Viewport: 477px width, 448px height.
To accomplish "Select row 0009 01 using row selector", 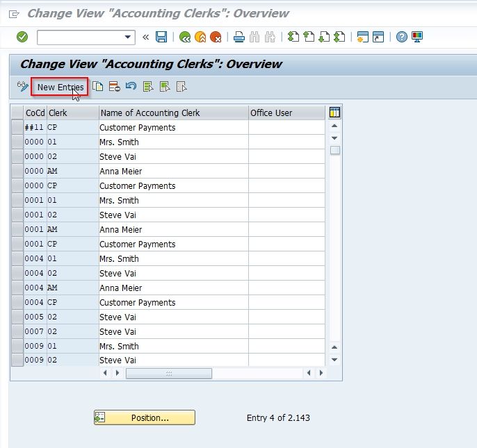I will [x=17, y=346].
